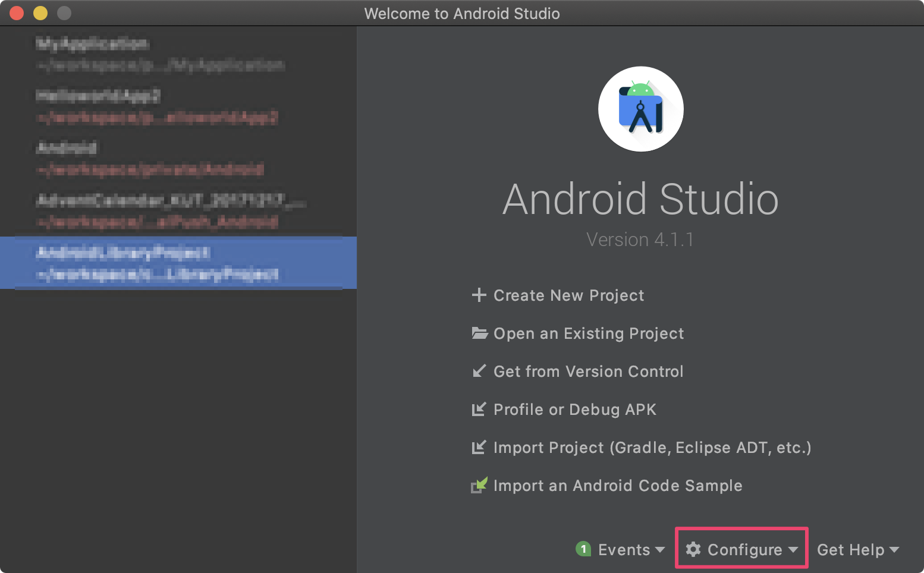Click the icon for Import an Android Code Sample
This screenshot has height=573, width=924.
(x=479, y=485)
